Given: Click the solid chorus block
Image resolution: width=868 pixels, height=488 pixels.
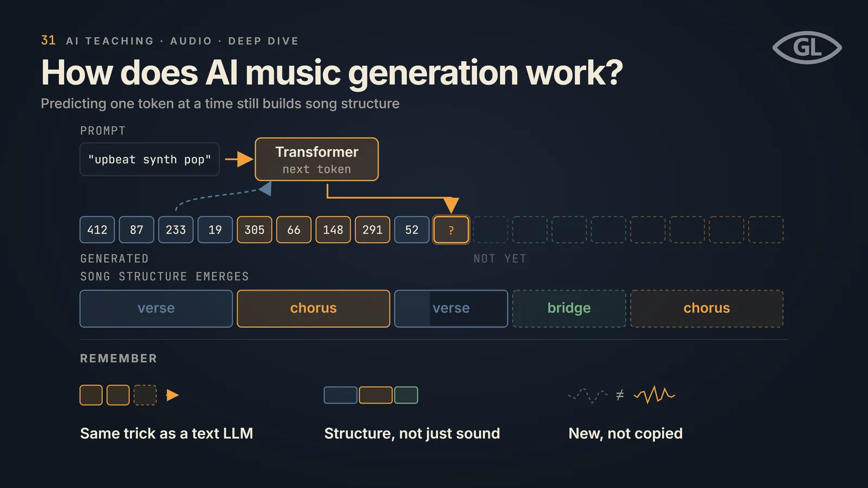Looking at the screenshot, I should (x=314, y=309).
